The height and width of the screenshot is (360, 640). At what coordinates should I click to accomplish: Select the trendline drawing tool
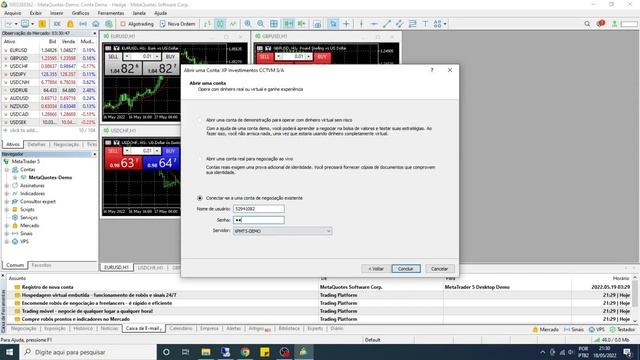[387, 24]
